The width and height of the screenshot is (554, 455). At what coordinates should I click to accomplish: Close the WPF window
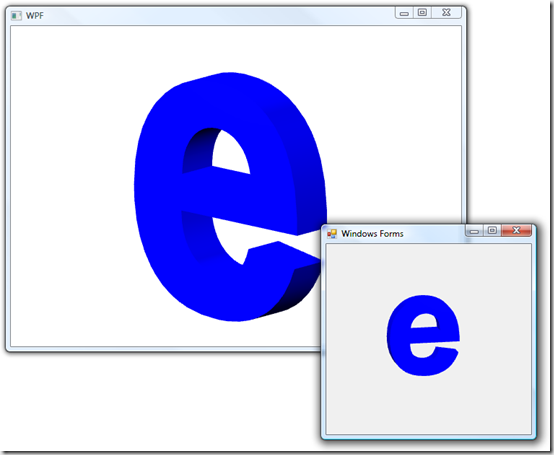[x=446, y=13]
